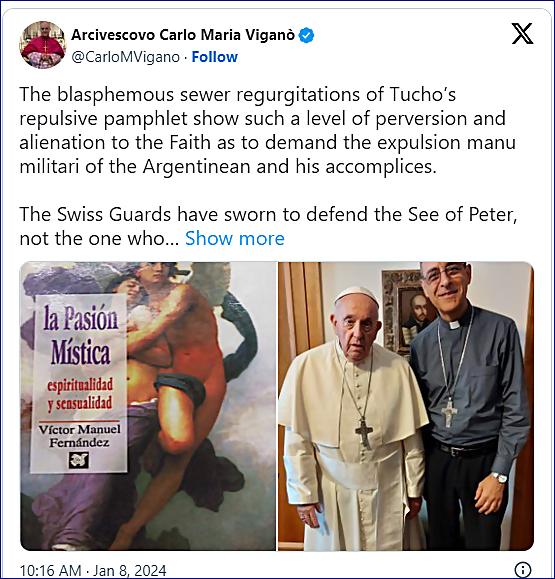Click the silver cross on the blue shirt
Screen dimensions: 555x579
point(449,414)
